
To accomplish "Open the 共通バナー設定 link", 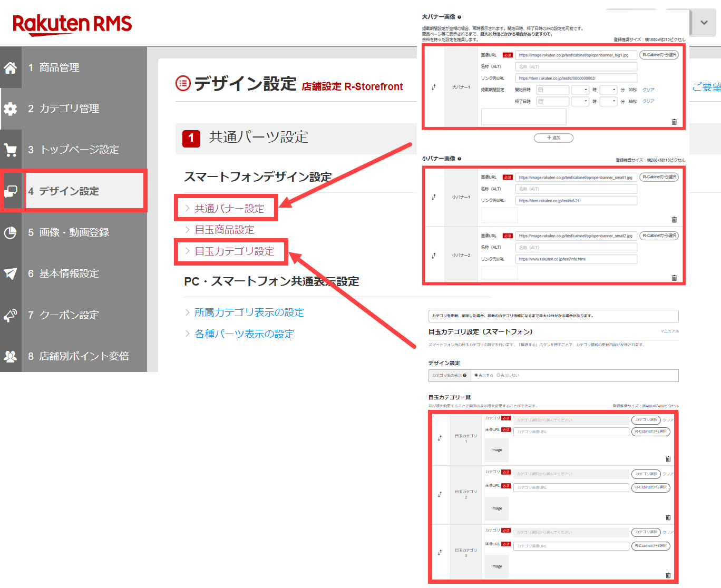I will pyautogui.click(x=229, y=209).
